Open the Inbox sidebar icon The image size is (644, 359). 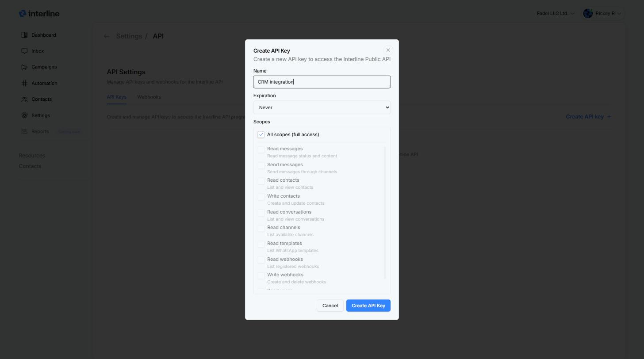tap(24, 51)
